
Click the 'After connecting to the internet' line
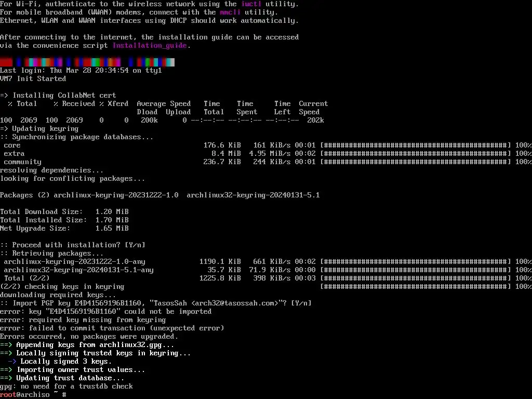pyautogui.click(x=149, y=37)
